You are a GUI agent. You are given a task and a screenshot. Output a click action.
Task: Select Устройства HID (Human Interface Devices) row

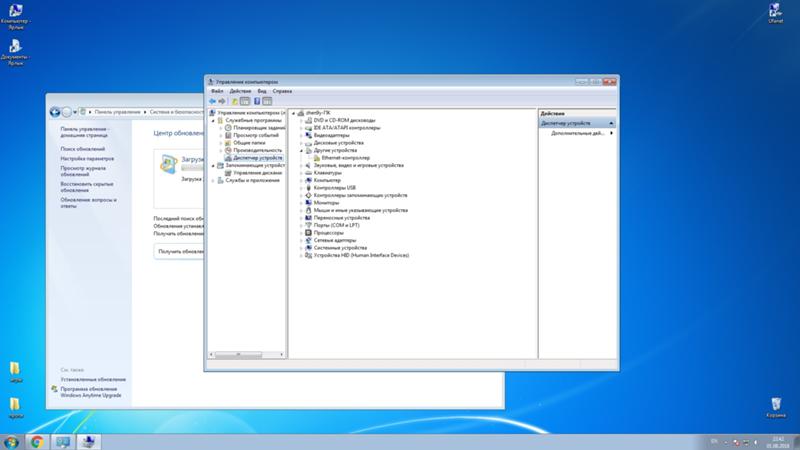(x=361, y=255)
